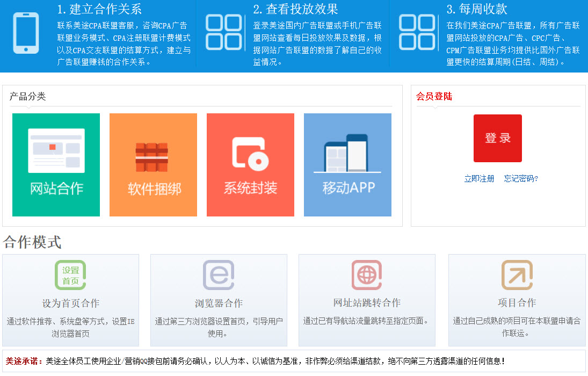
Task: Click the 项目合作 title text
Action: (517, 303)
